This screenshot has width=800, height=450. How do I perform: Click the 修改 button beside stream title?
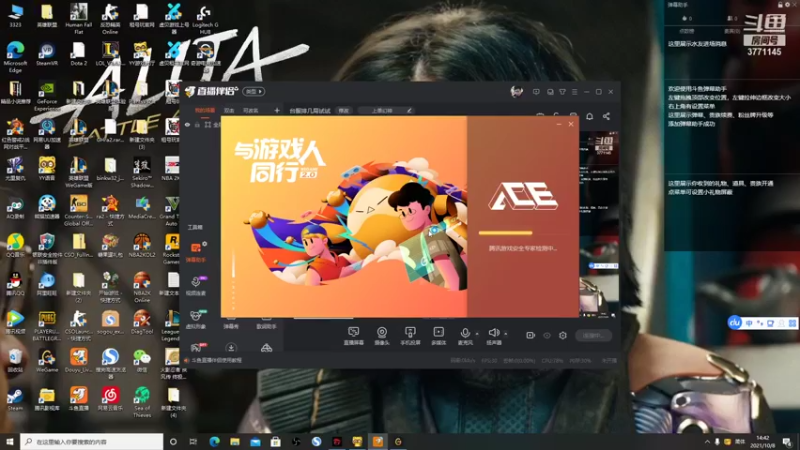[344, 110]
